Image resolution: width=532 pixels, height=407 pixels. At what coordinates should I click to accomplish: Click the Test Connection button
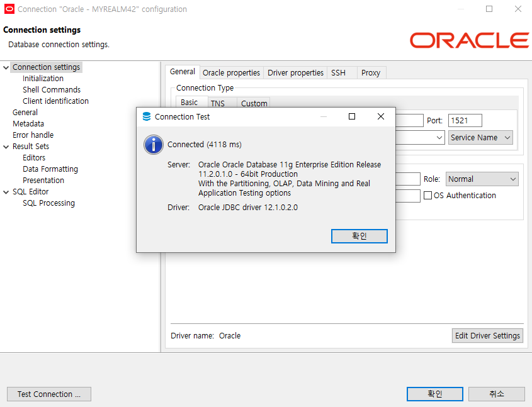tap(49, 394)
